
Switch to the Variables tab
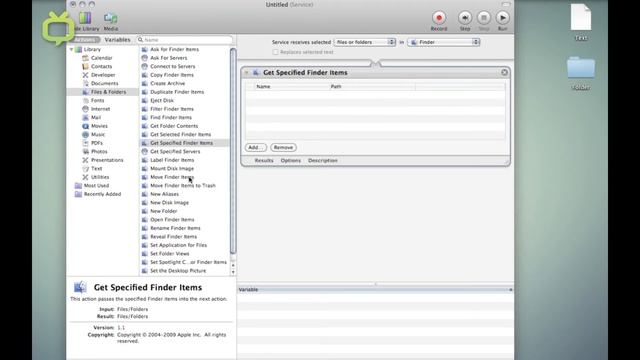click(x=117, y=40)
